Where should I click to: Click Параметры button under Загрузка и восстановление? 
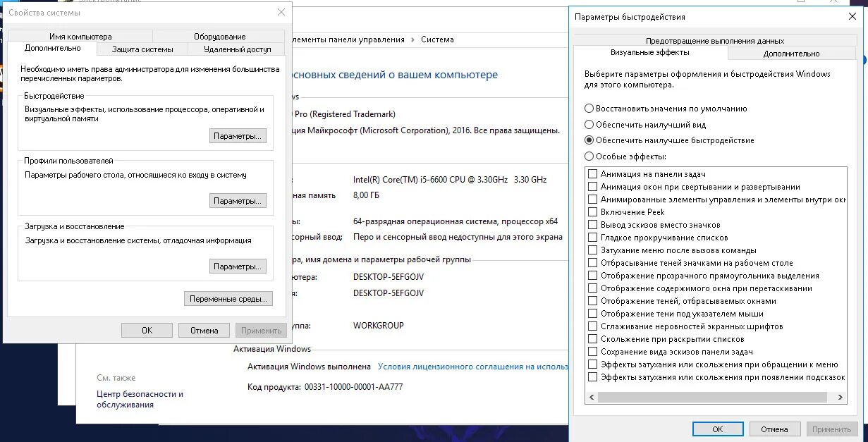coord(238,266)
